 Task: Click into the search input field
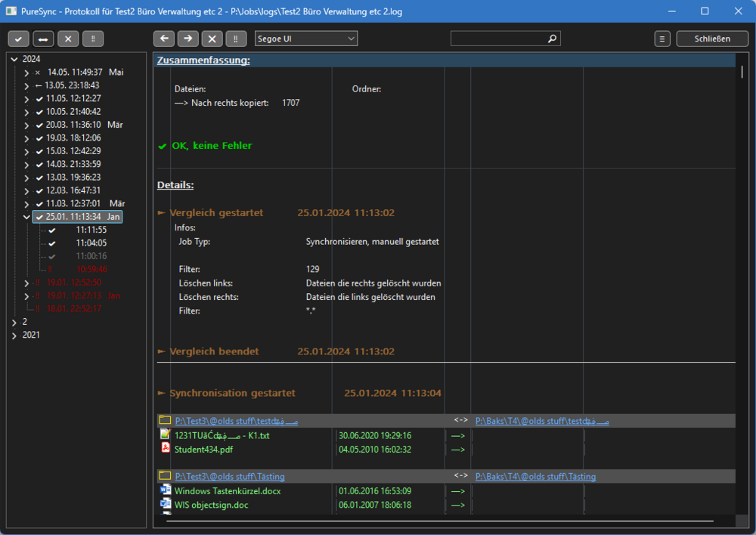[x=499, y=39]
